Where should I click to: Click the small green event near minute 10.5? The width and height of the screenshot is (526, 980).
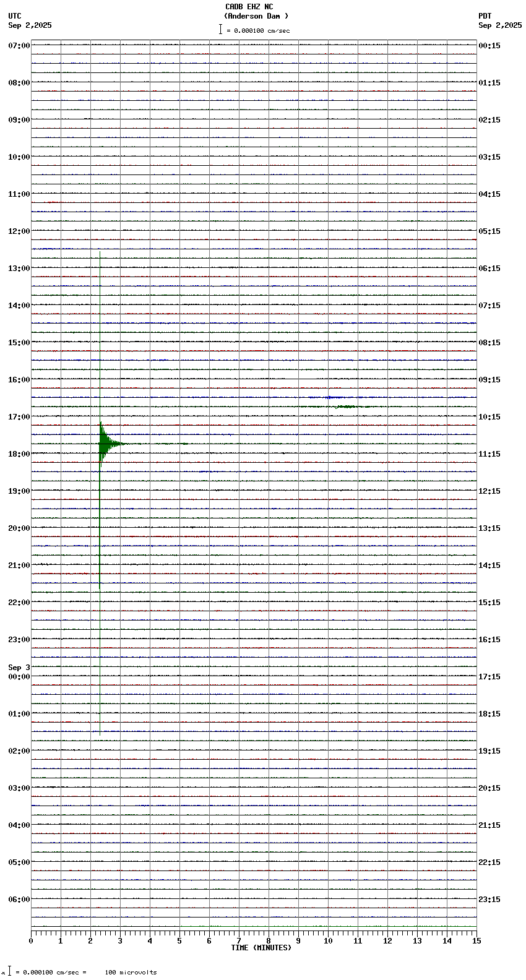[345, 406]
